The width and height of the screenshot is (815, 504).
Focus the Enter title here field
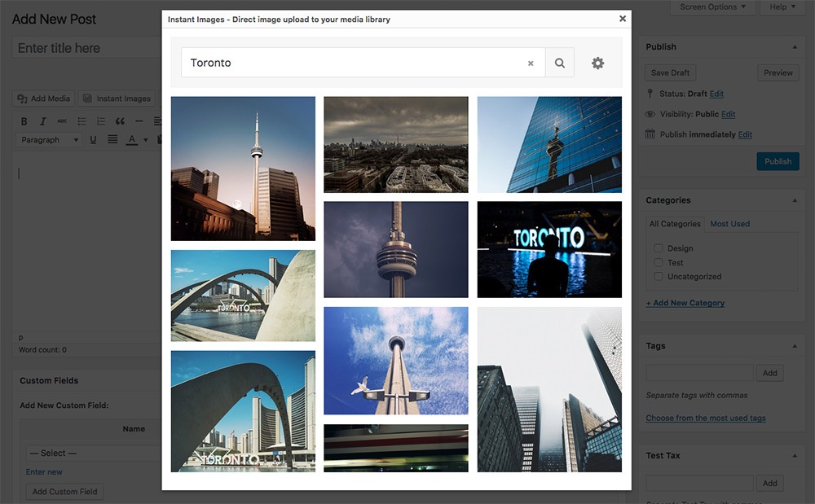click(x=87, y=48)
